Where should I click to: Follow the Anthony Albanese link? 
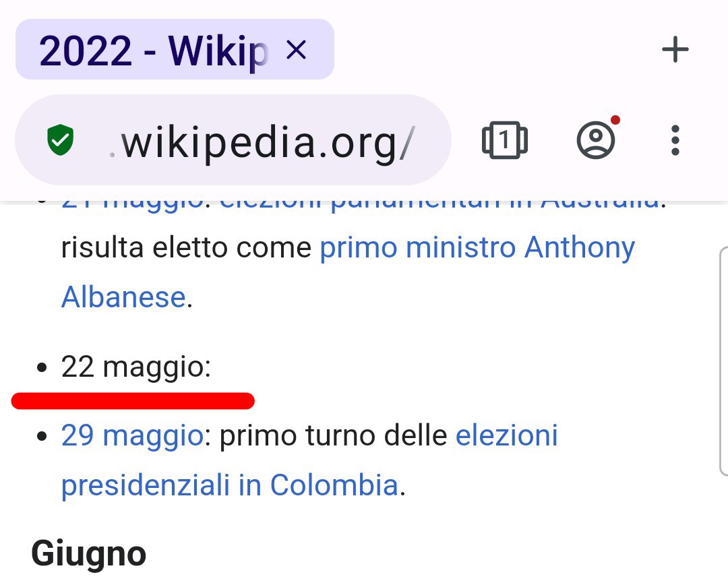[580, 248]
